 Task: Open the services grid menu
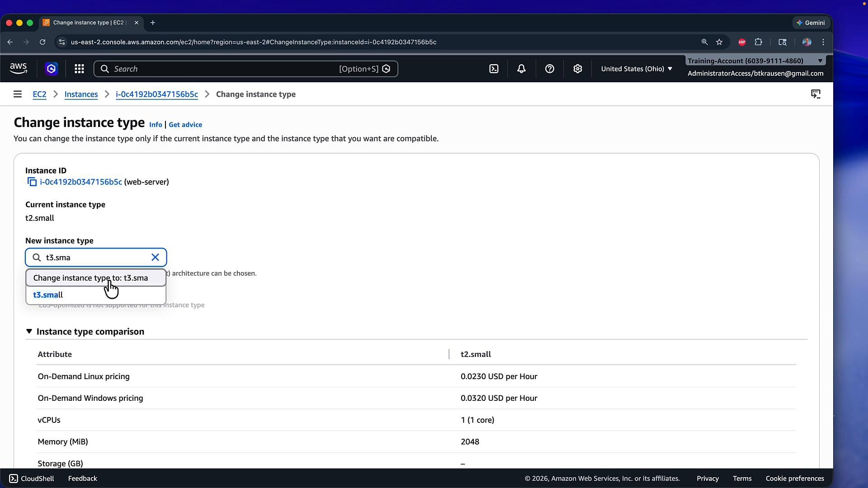79,69
